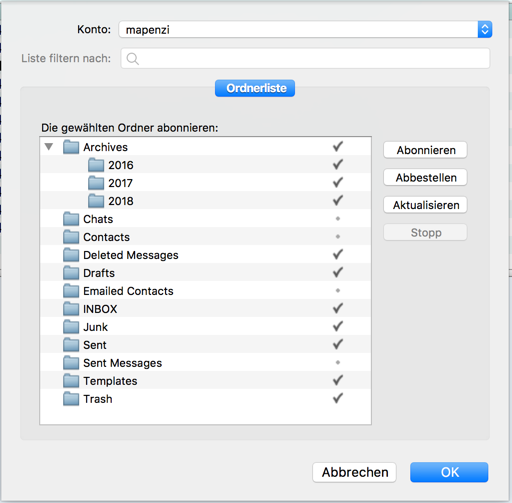Focus the Liste filtern nach field
The image size is (512, 503).
(305, 59)
